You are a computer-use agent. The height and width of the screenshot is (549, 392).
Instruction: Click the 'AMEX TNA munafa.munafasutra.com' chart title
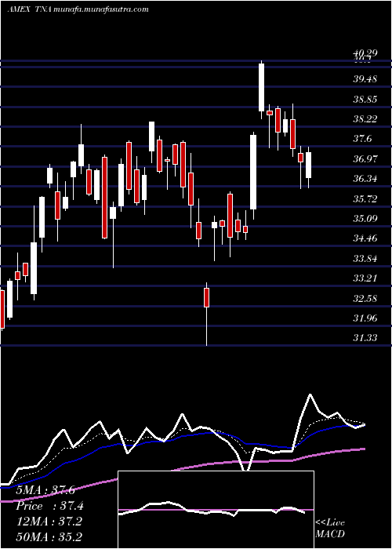point(78,9)
